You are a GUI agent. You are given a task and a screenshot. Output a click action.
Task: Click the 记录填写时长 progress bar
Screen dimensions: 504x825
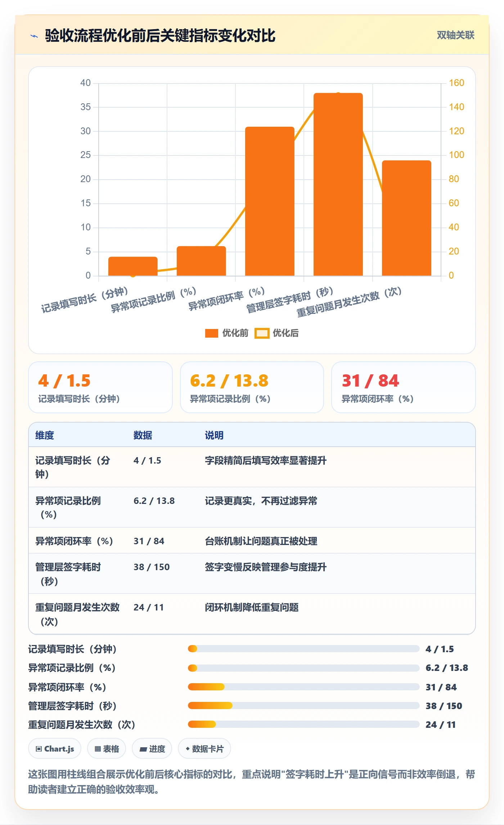[303, 649]
